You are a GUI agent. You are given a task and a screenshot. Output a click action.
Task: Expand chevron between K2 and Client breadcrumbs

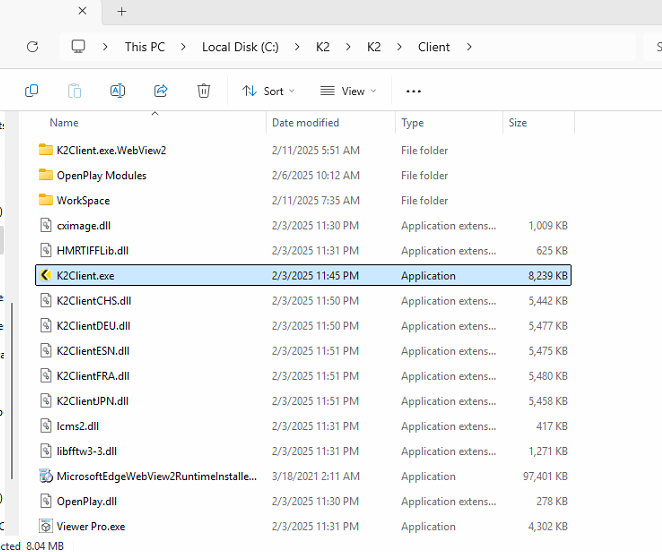tap(399, 47)
